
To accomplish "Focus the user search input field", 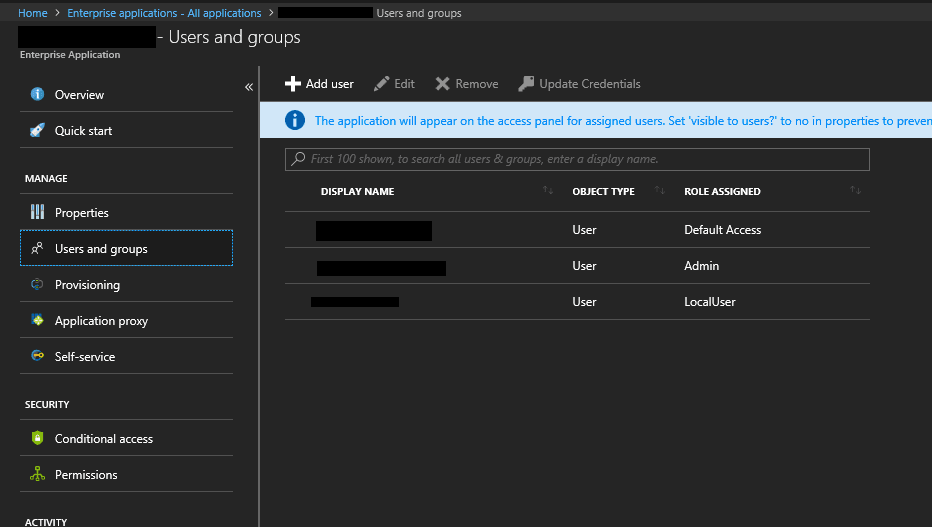I will click(577, 159).
